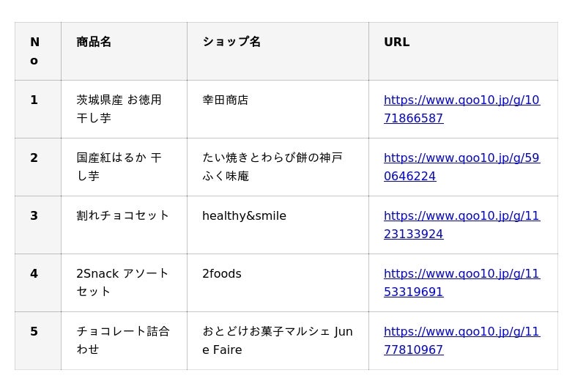Click the 2foods shop name cell
Screen dimensions: 586x392
pos(222,274)
